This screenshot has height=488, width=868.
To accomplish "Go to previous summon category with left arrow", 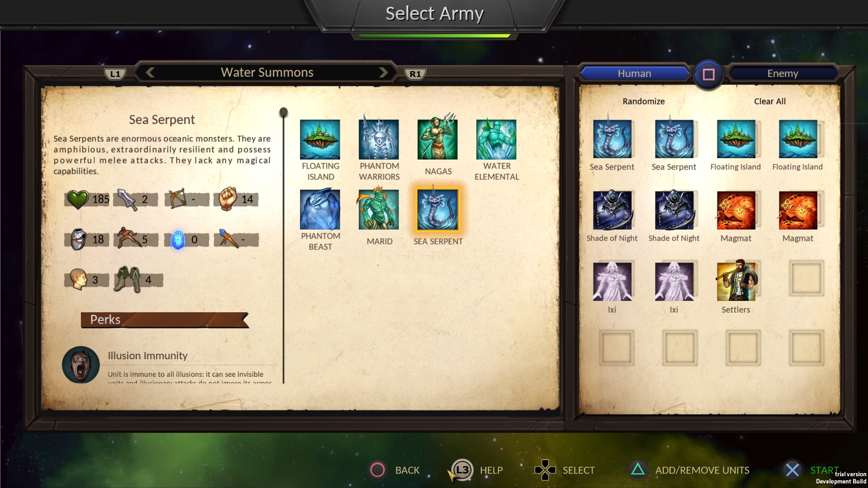I will click(x=151, y=72).
